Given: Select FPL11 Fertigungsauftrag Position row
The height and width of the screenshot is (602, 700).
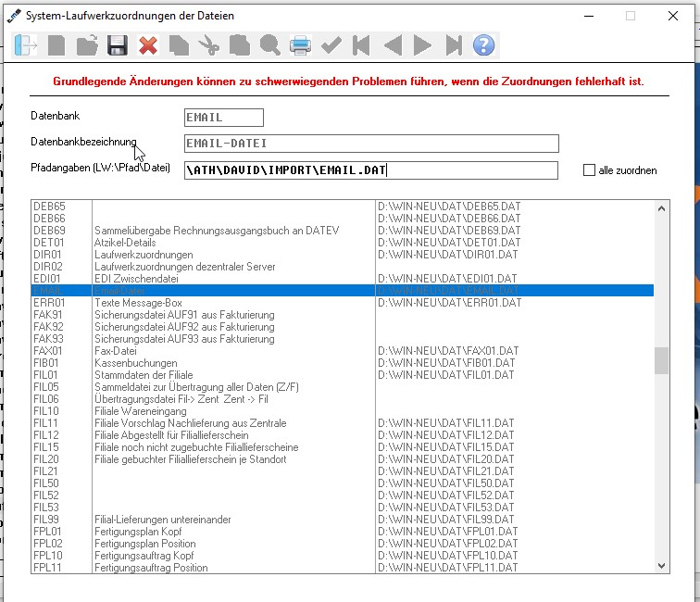Looking at the screenshot, I should point(343,568).
